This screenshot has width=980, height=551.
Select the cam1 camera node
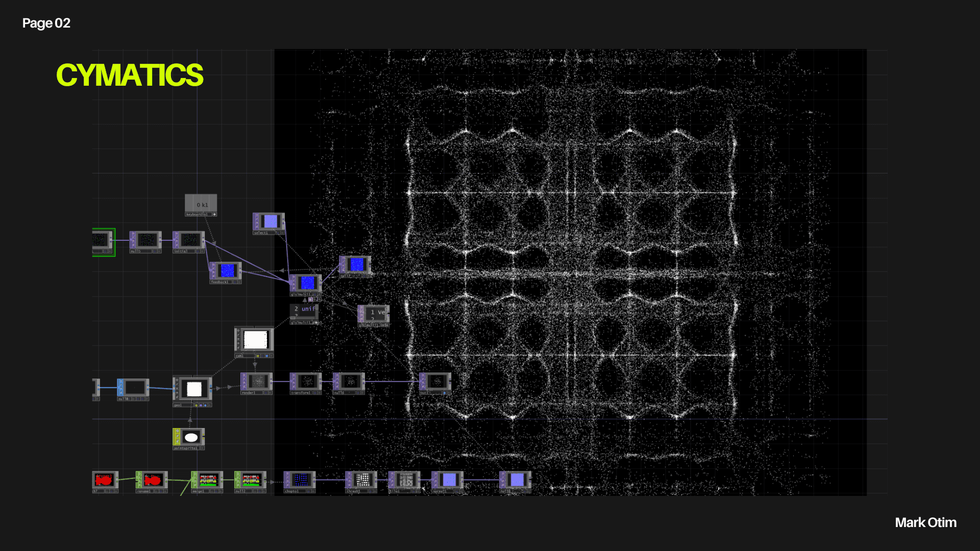[255, 340]
